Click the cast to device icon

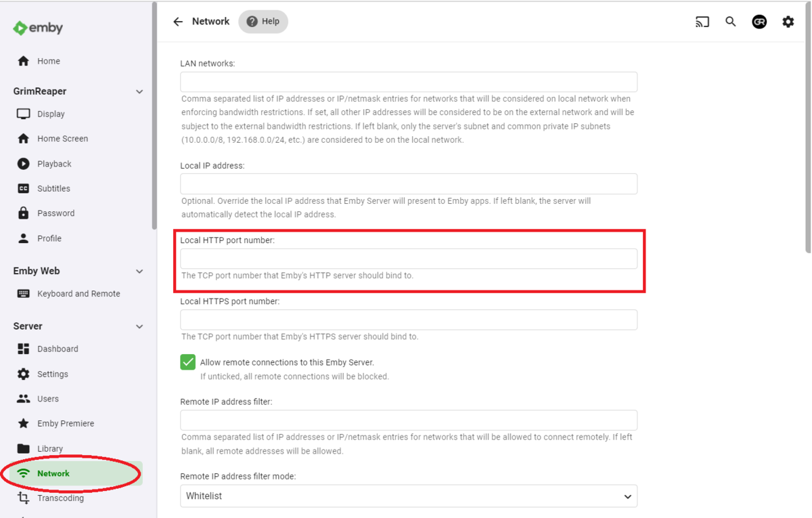click(702, 22)
